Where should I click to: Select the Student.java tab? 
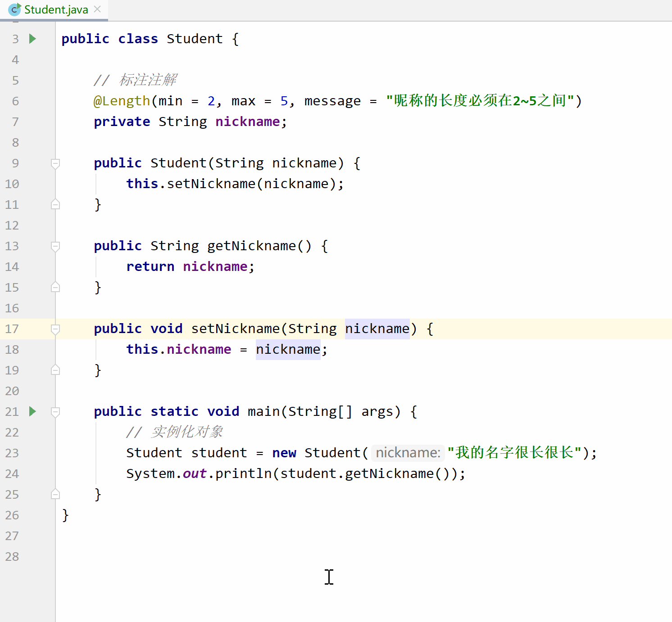click(x=54, y=9)
